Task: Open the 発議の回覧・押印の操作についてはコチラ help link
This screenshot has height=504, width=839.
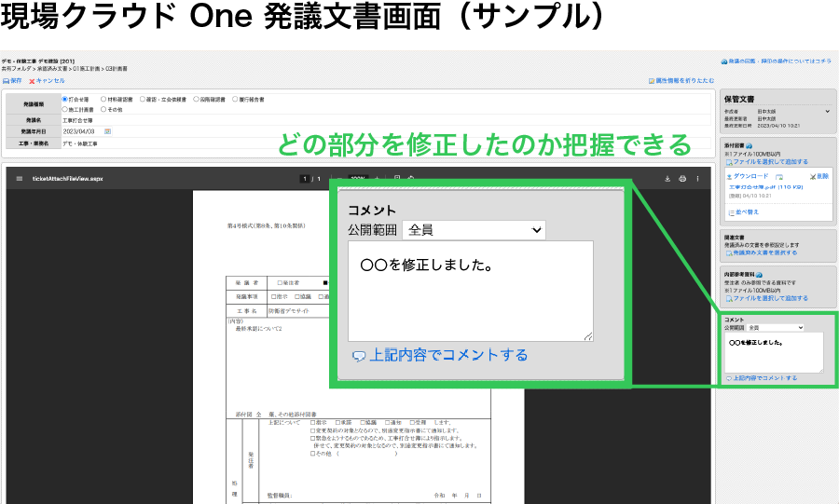Action: (x=777, y=61)
